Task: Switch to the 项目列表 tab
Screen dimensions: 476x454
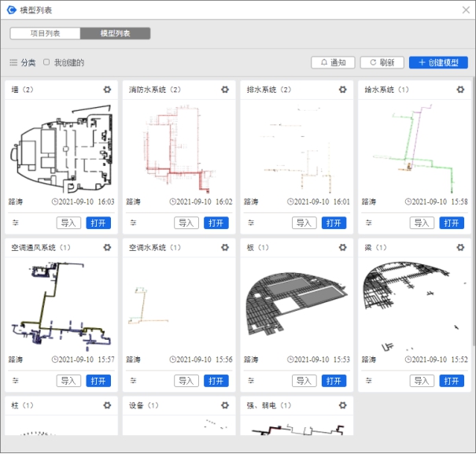Action: pos(45,34)
